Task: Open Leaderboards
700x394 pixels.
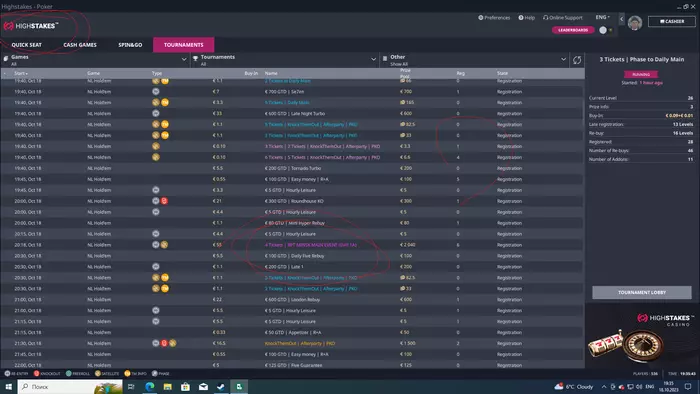Action: [573, 30]
